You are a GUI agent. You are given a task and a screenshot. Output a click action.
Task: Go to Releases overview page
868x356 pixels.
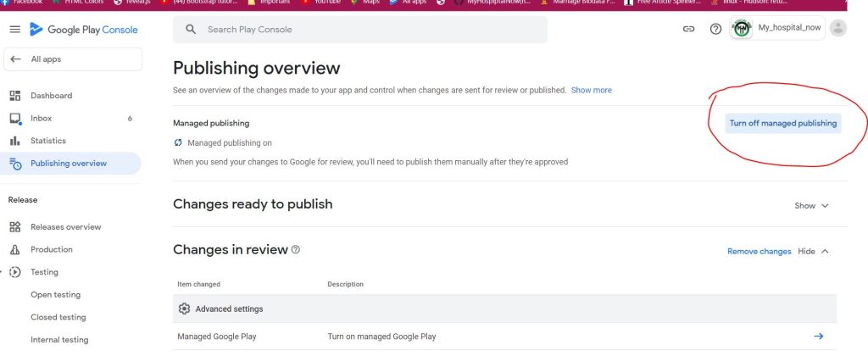tap(65, 227)
